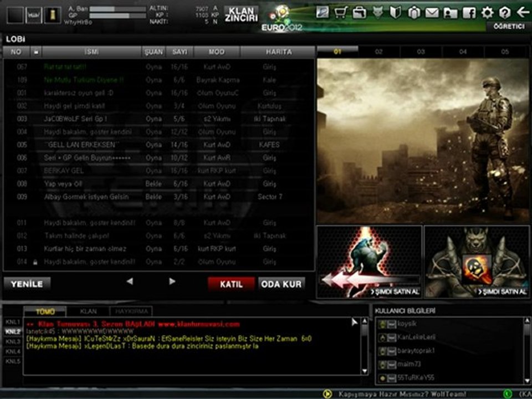The image size is (532, 399).
Task: Select room 013 Kurtlar hiç bir zaman ölmez
Action: point(159,249)
